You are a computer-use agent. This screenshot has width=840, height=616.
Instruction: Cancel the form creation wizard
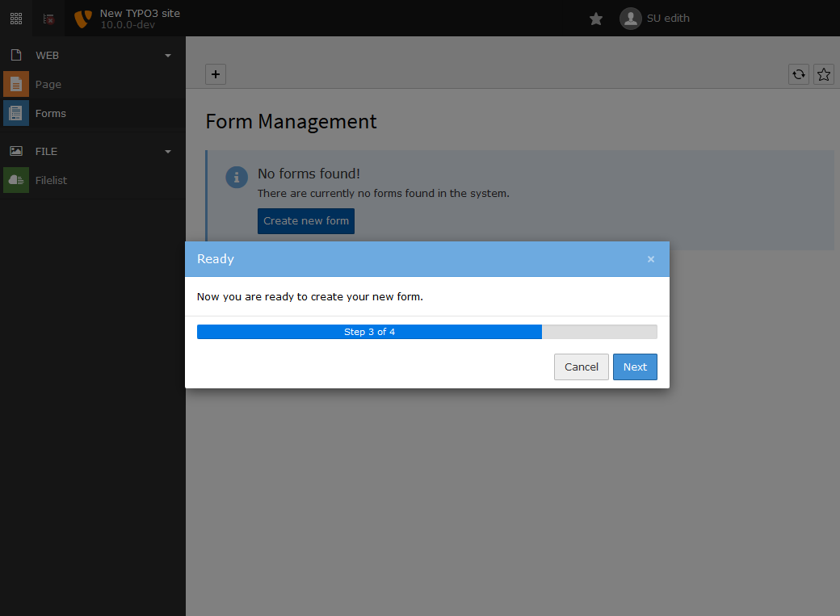point(582,367)
